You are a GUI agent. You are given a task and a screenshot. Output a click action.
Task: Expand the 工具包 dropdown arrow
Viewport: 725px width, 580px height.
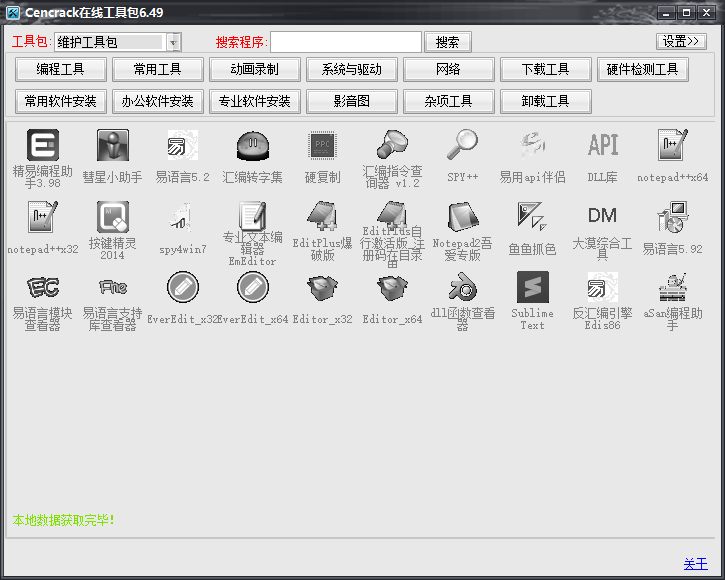173,43
